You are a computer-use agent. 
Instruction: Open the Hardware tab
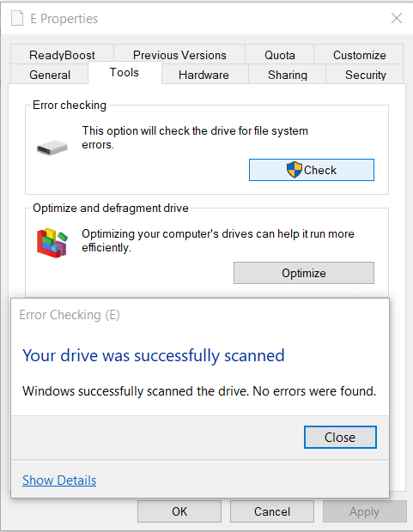(203, 75)
